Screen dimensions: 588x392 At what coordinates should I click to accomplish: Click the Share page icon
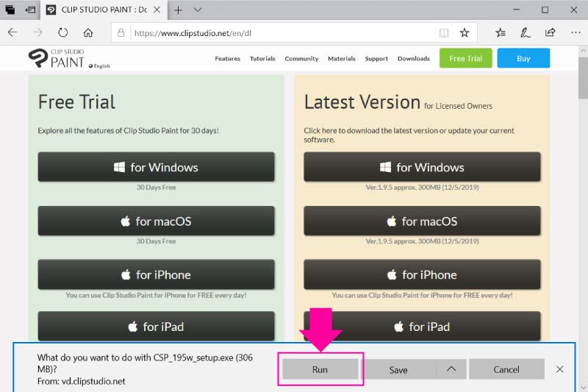550,33
